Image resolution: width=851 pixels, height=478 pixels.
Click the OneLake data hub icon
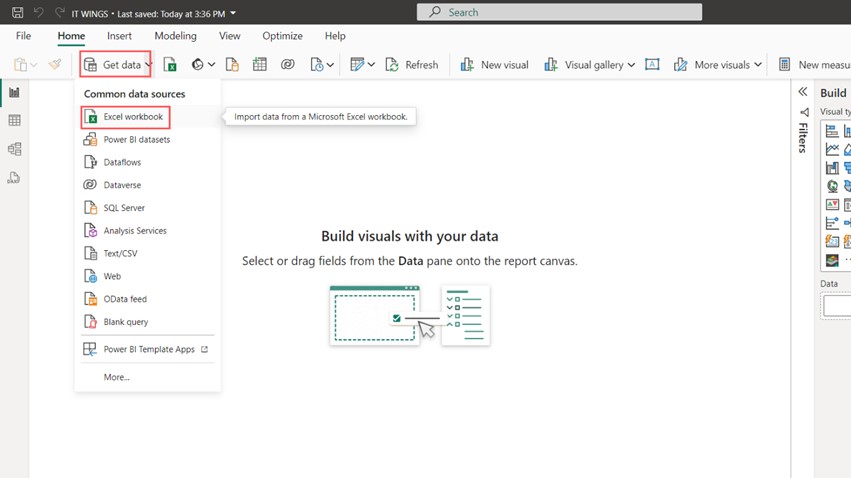[x=198, y=65]
